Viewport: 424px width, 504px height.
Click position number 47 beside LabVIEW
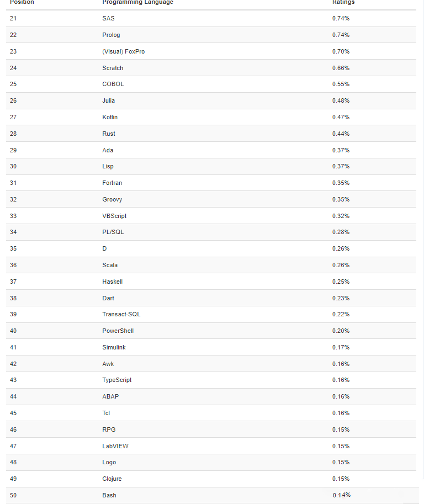(13, 446)
